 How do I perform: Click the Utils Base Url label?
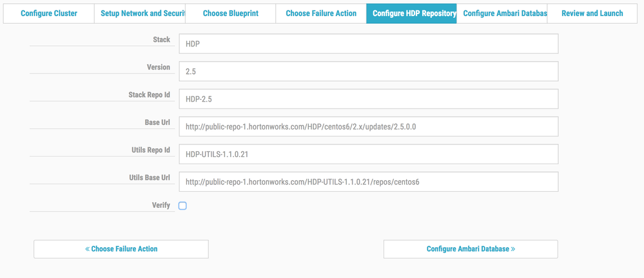[150, 178]
